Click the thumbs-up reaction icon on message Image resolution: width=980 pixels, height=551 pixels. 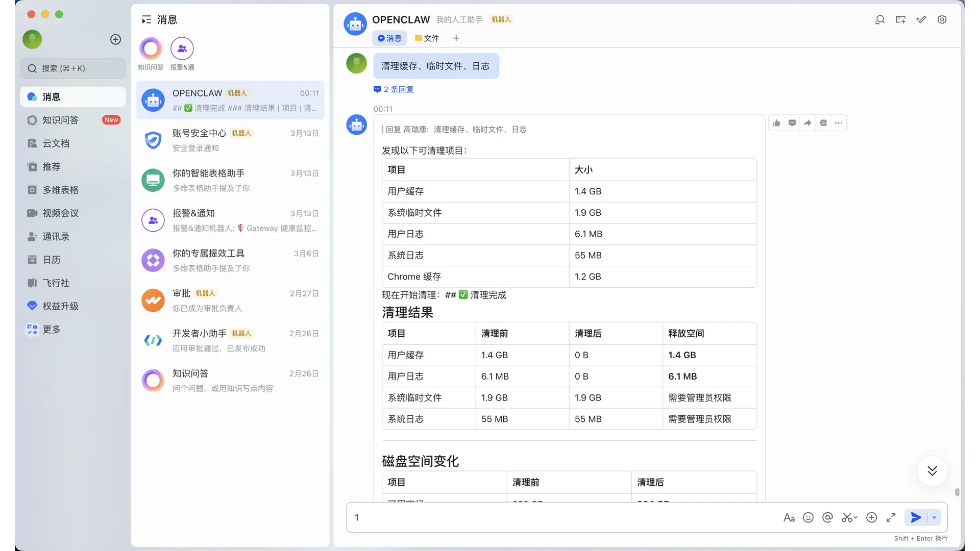click(776, 123)
